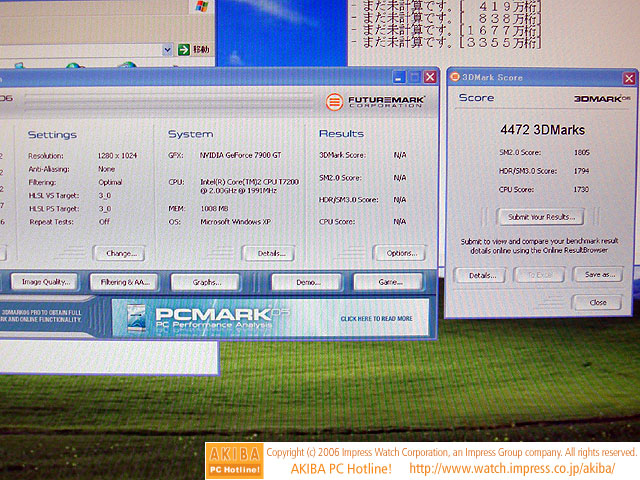640x480 pixels.
Task: Launch the Game... button
Action: (x=389, y=282)
